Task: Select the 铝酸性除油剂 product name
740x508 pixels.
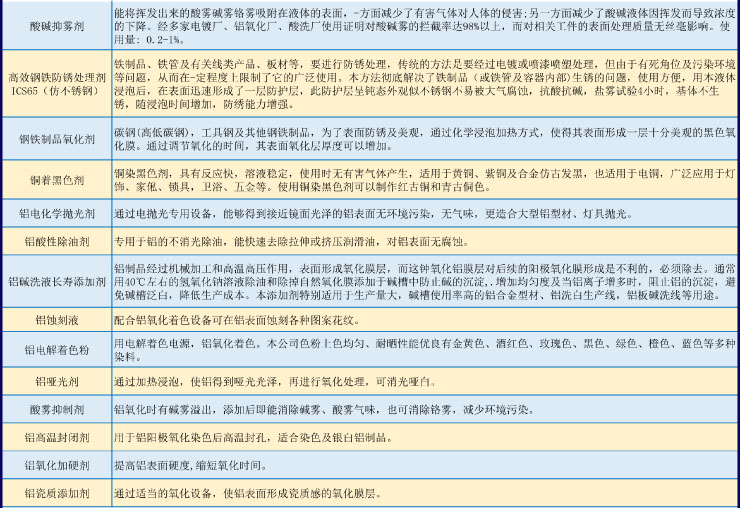Action: tap(55, 242)
